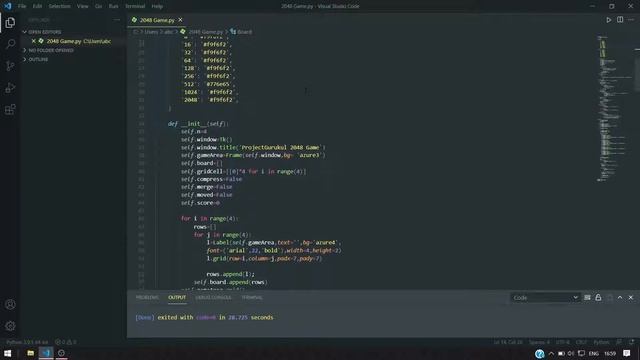640x360 pixels.
Task: Open the Selection menu
Action: point(59,6)
